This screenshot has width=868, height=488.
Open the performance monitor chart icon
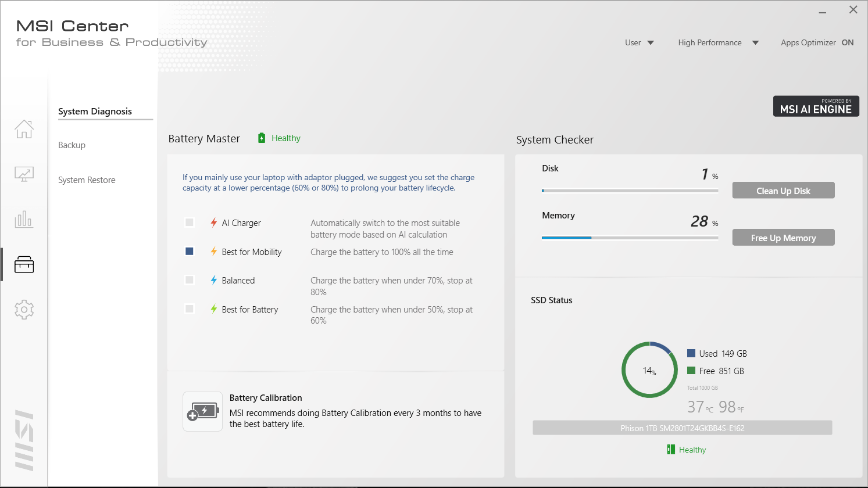pos(24,174)
